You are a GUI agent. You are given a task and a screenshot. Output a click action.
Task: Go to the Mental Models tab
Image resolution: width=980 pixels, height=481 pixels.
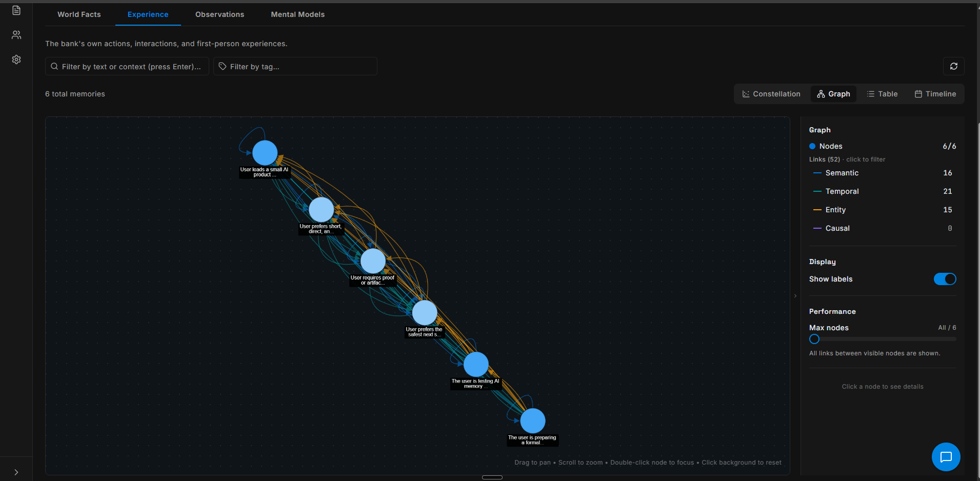tap(297, 14)
